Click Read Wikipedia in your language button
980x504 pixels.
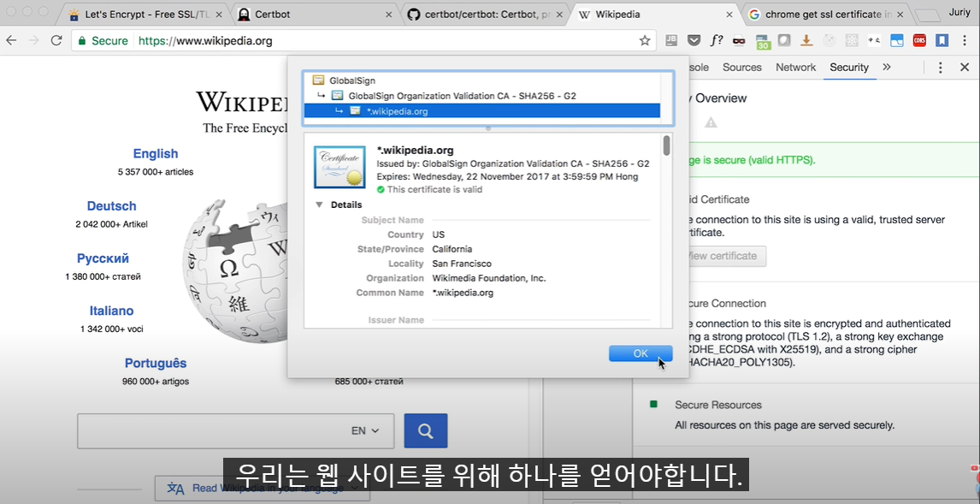[x=262, y=488]
